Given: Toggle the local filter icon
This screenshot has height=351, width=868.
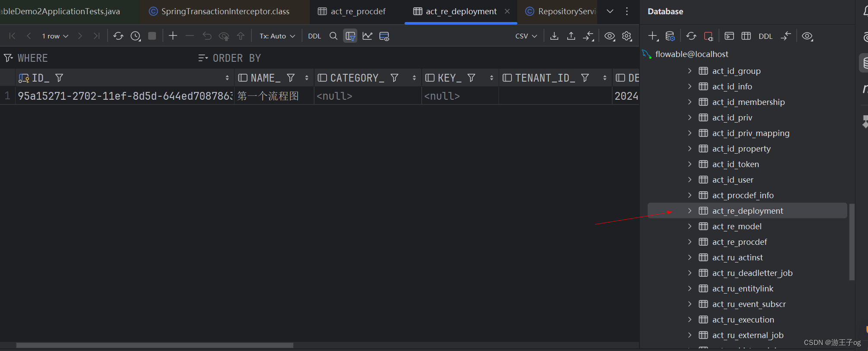Looking at the screenshot, I should pyautogui.click(x=350, y=36).
